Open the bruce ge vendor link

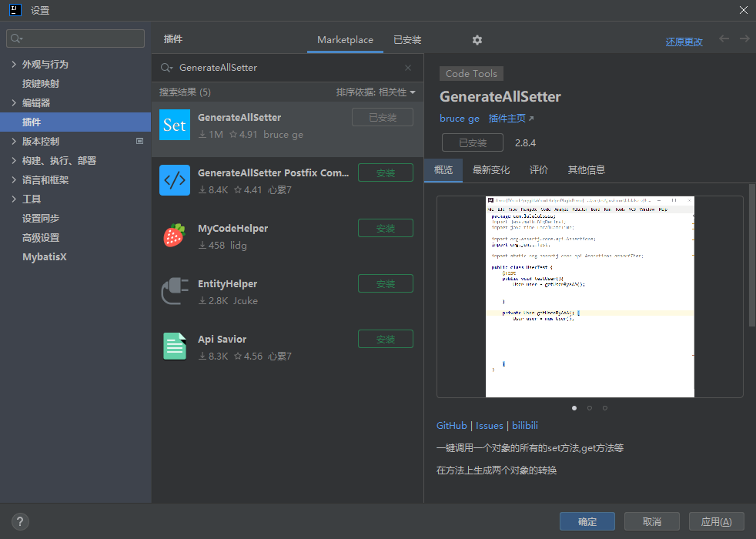click(x=460, y=119)
